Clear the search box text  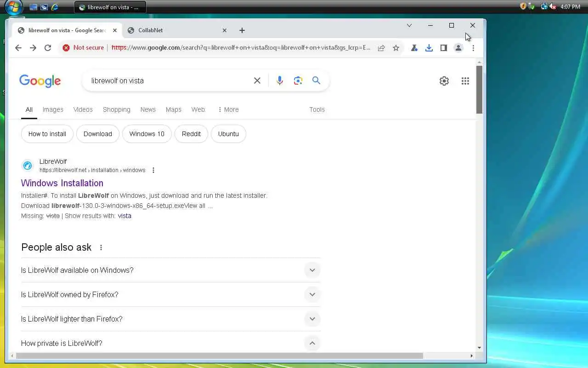257,80
